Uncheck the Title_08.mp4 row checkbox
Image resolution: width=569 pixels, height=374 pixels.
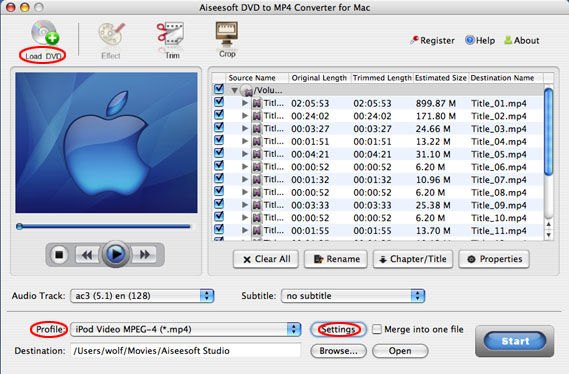point(219,191)
